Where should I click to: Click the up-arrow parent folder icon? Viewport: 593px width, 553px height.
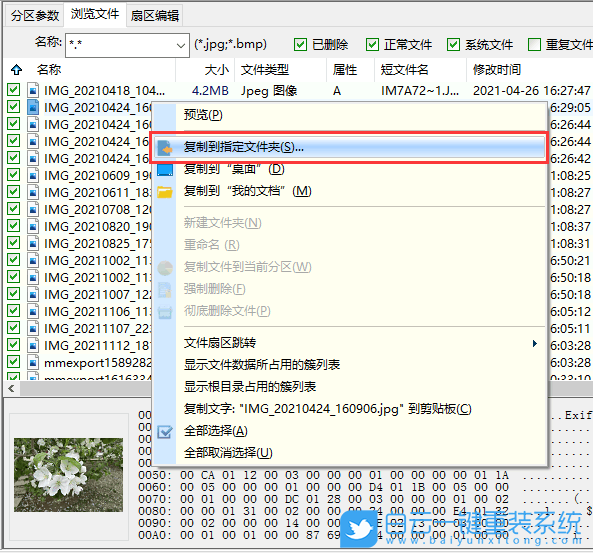(17, 70)
